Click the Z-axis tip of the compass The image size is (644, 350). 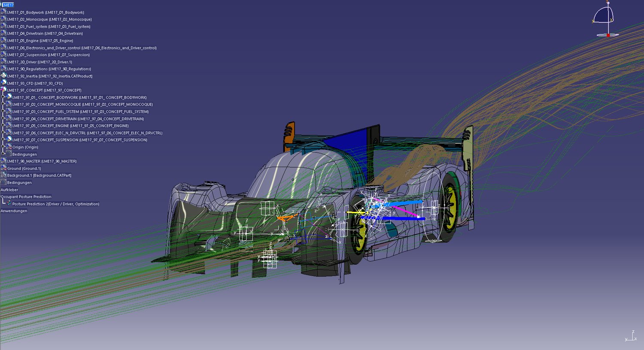[608, 3]
